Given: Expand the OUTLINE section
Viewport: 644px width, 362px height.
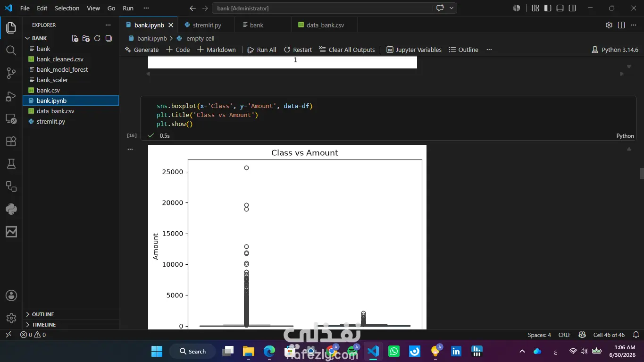Looking at the screenshot, I should click(x=71, y=314).
